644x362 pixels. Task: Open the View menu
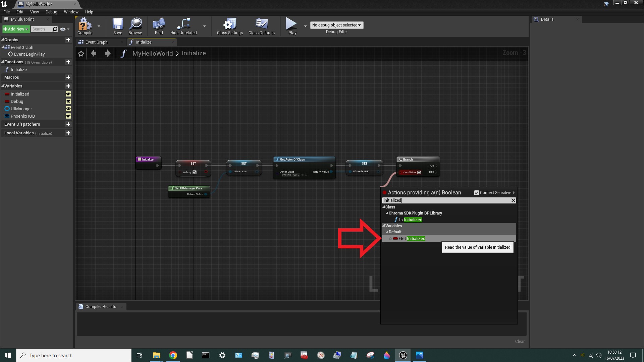click(35, 12)
